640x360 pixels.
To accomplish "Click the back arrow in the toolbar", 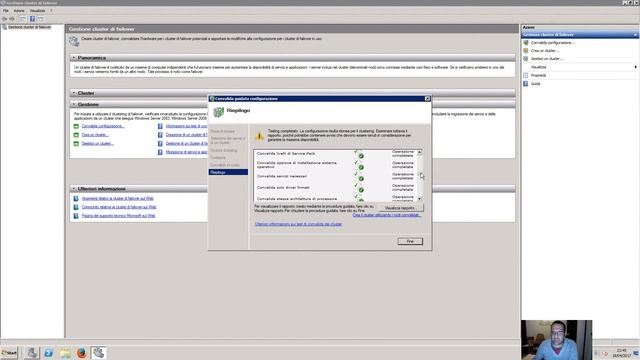I will pyautogui.click(x=4, y=19).
